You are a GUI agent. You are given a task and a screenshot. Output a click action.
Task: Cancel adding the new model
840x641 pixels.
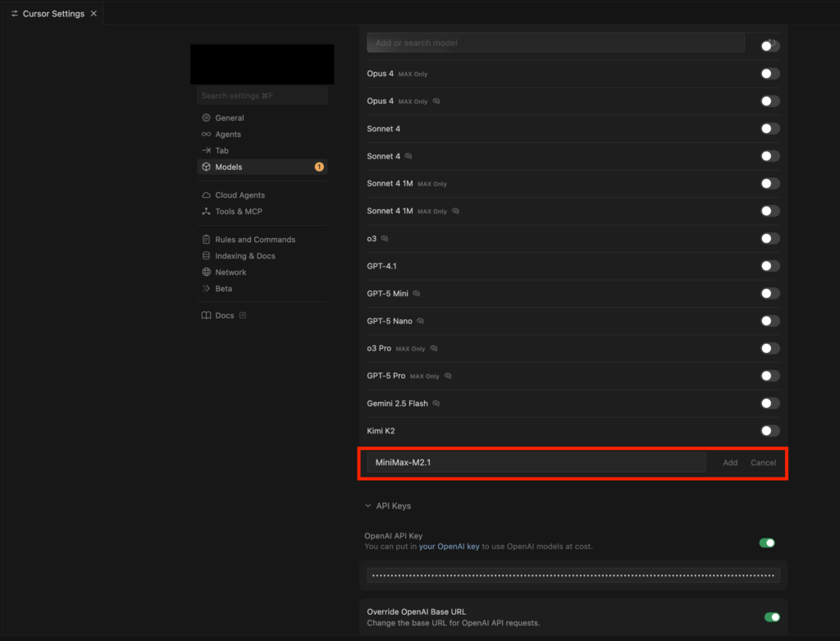coord(763,463)
